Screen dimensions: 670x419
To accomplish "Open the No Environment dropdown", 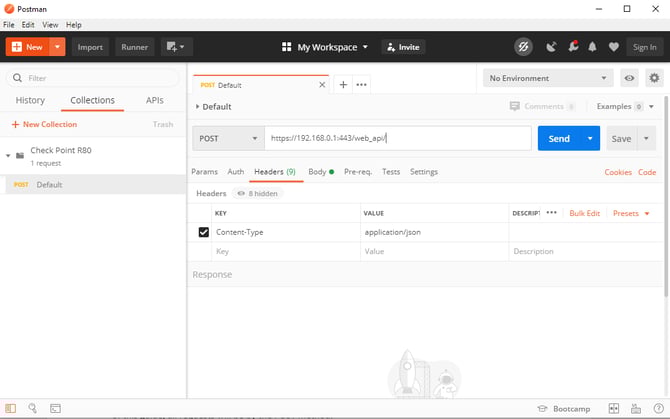I will pos(549,78).
